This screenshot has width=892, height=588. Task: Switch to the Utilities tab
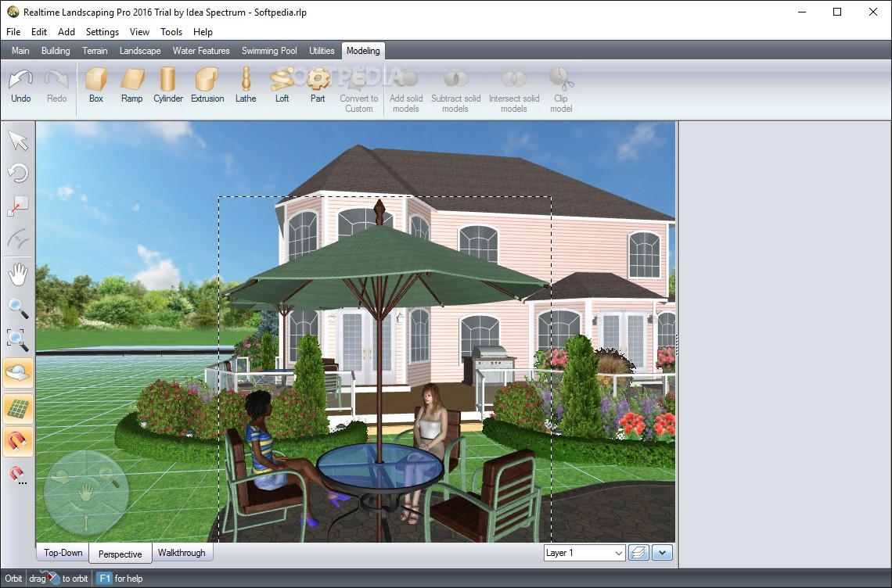click(322, 51)
